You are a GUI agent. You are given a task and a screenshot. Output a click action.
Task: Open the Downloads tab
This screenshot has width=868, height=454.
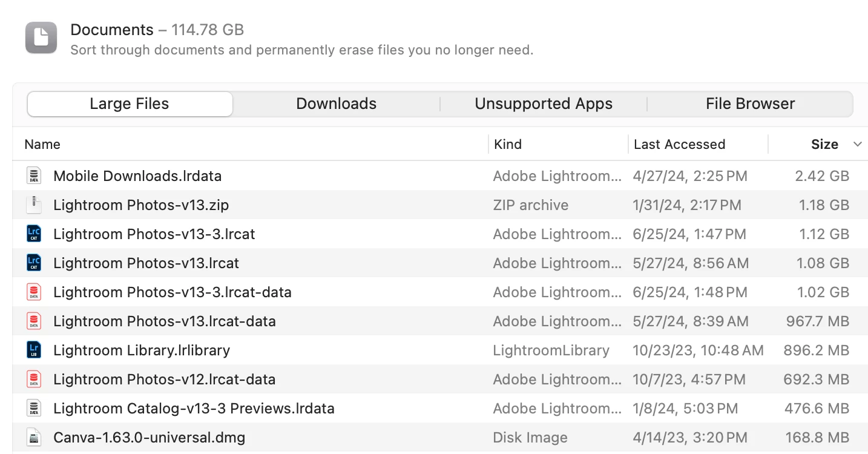click(x=336, y=104)
